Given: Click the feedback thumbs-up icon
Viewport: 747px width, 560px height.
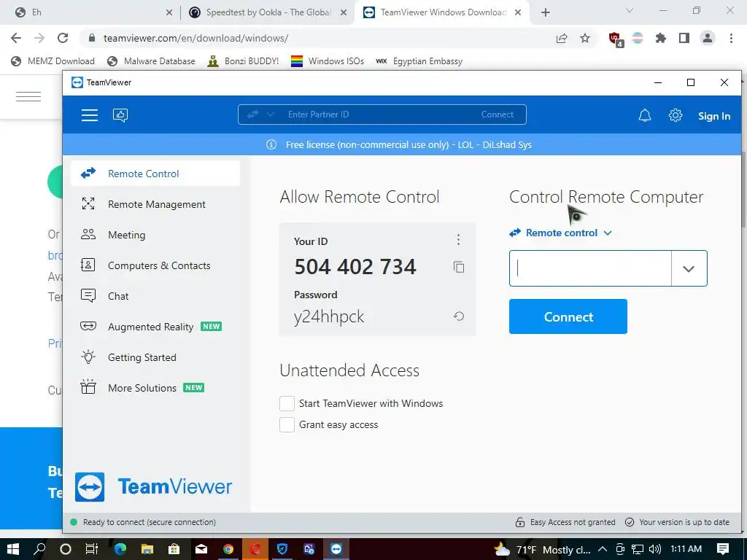Looking at the screenshot, I should pyautogui.click(x=120, y=115).
